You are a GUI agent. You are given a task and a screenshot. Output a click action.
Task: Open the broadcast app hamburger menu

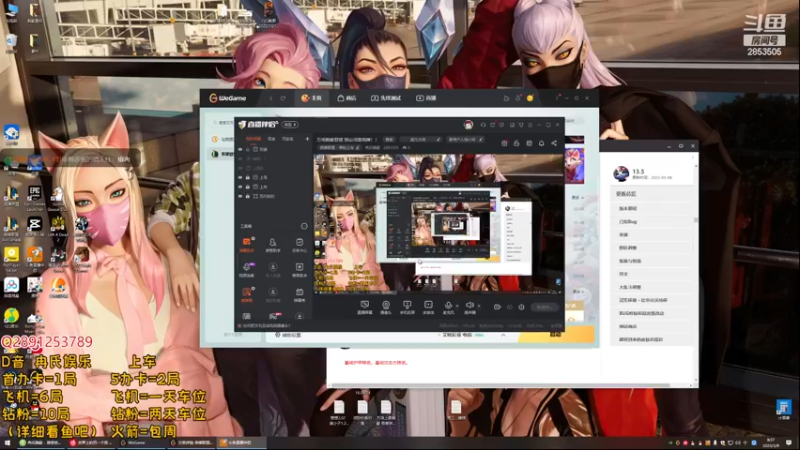(530, 124)
